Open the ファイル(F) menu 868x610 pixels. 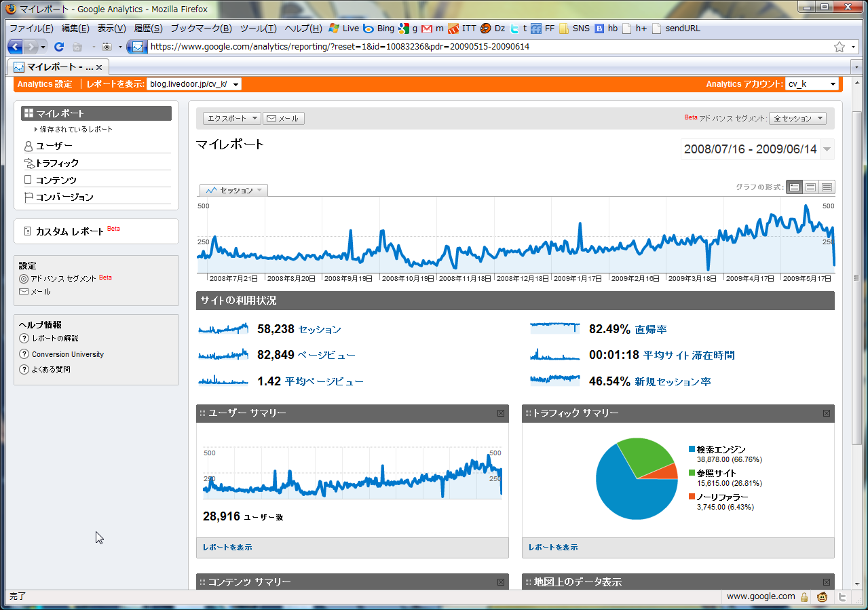click(31, 28)
